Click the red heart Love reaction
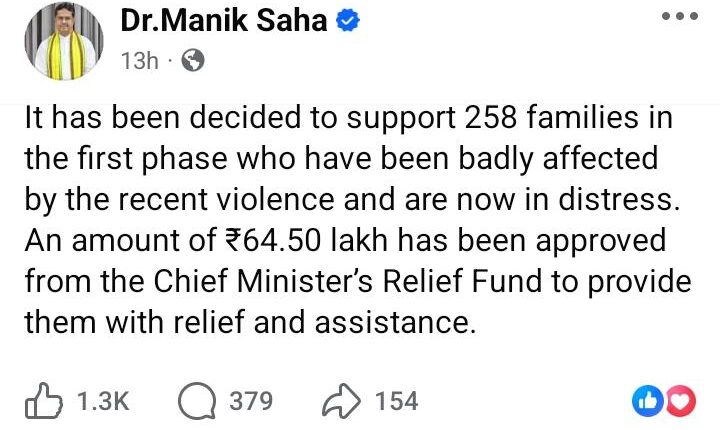This screenshot has height=430, width=720. point(680,402)
